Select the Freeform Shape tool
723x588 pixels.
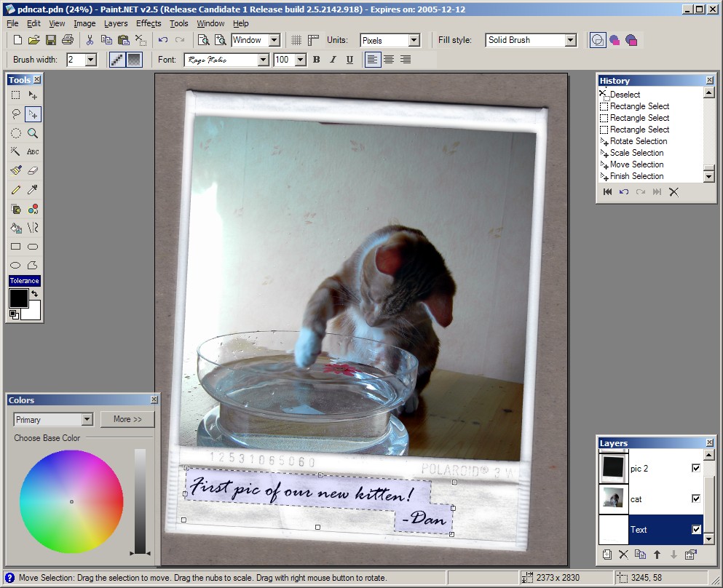click(33, 266)
